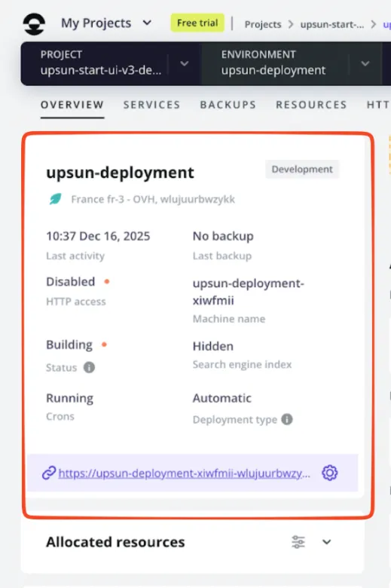Click the Upsun logo icon
Viewport: 391px width, 588px height.
[34, 24]
